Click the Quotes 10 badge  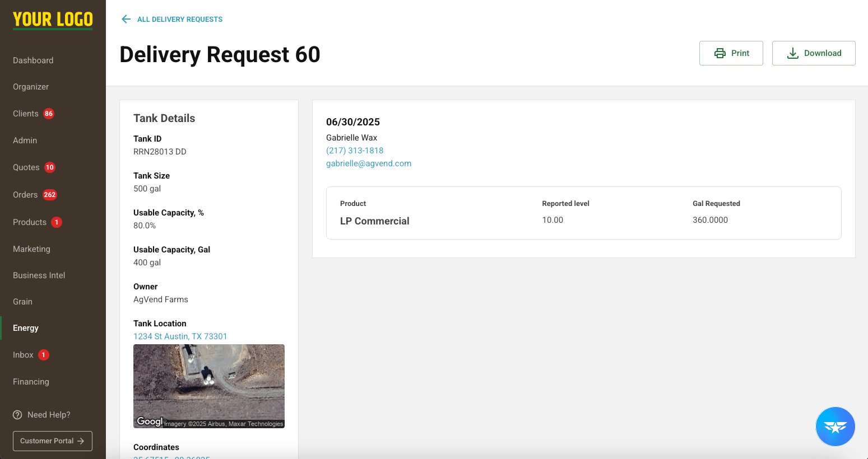tap(50, 167)
